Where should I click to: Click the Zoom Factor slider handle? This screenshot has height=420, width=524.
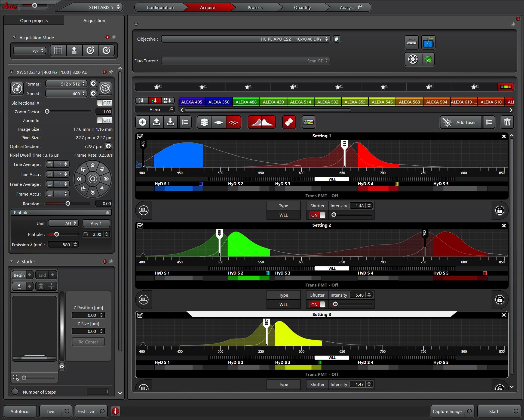47,111
